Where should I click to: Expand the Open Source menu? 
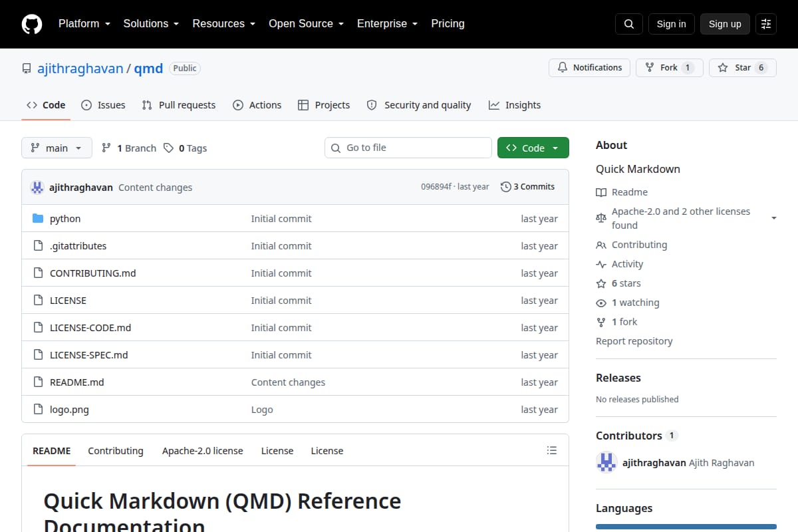tap(307, 23)
